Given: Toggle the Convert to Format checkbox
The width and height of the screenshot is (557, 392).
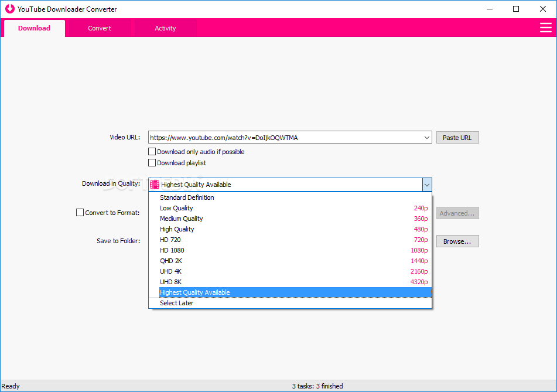Looking at the screenshot, I should tap(80, 213).
